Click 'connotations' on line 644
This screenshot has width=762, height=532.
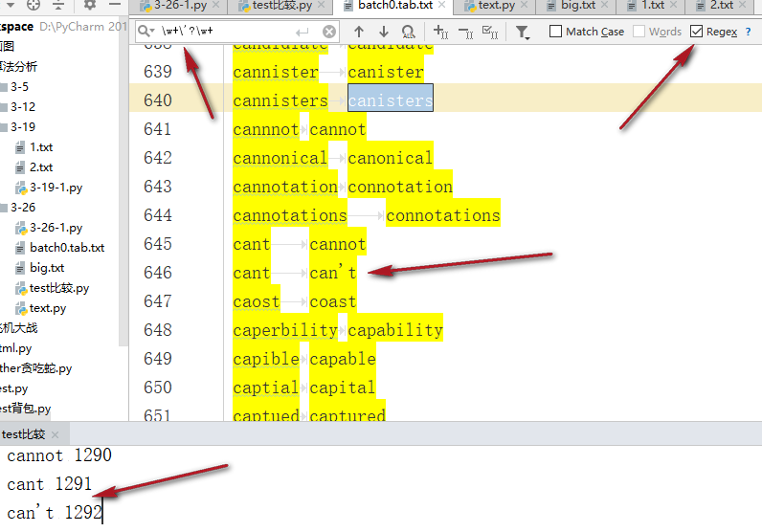[443, 215]
